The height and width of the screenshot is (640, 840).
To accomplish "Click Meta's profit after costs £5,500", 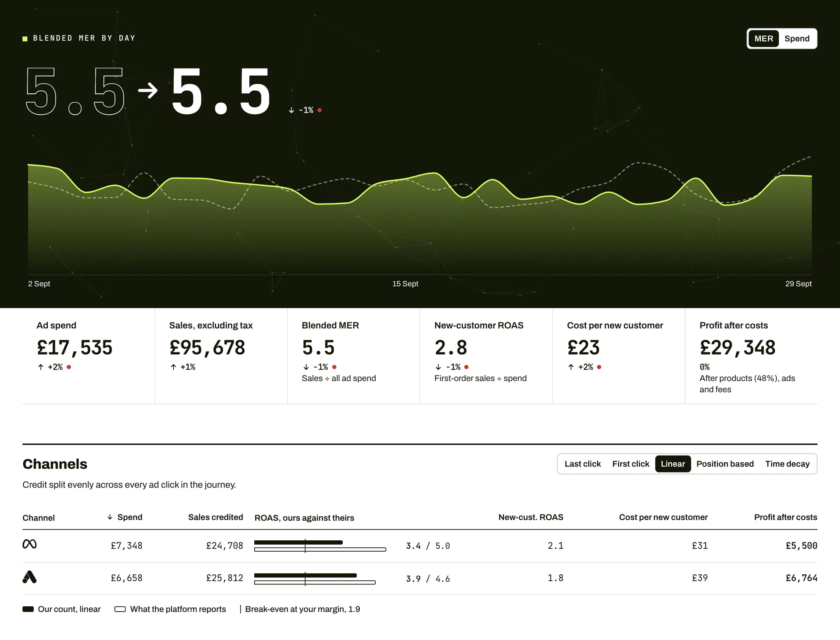I will coord(801,546).
